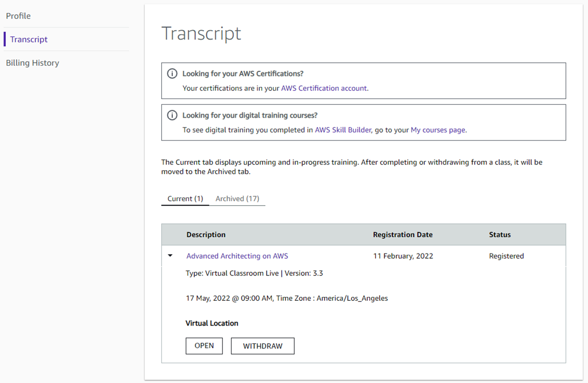Click the WITHDRAW button
The width and height of the screenshot is (588, 383).
(262, 346)
